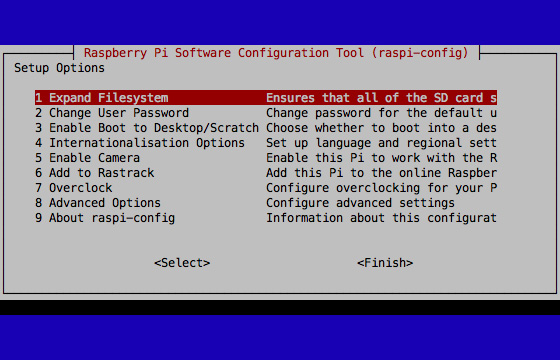Viewport: 560px width, 360px height.
Task: Select Internationalisation Options entry
Action: [x=266, y=143]
